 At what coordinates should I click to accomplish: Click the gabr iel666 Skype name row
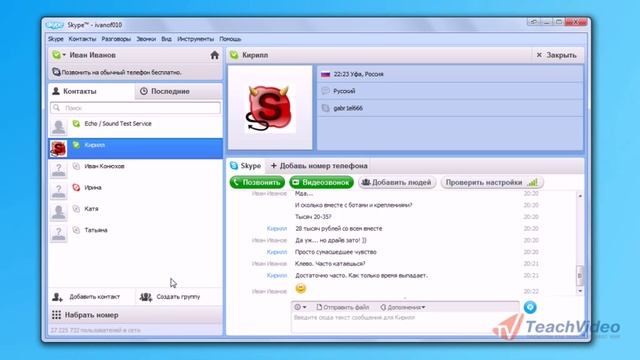coord(450,108)
